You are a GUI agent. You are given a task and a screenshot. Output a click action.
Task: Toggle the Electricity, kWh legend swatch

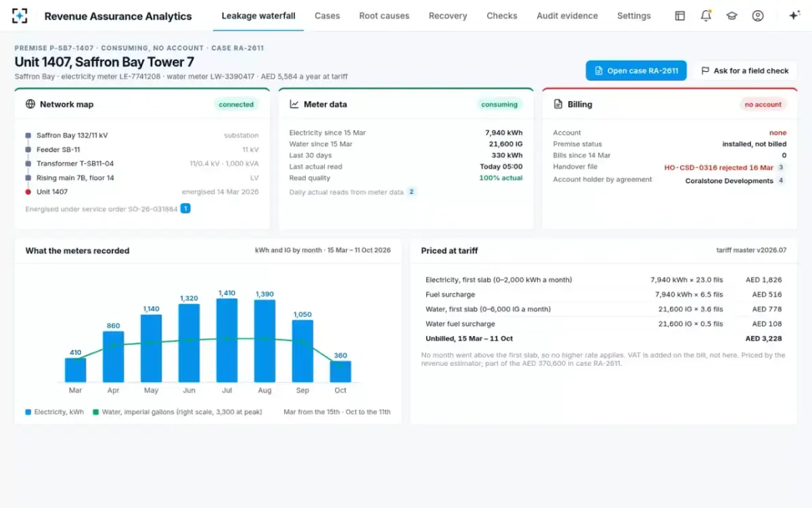pyautogui.click(x=28, y=412)
